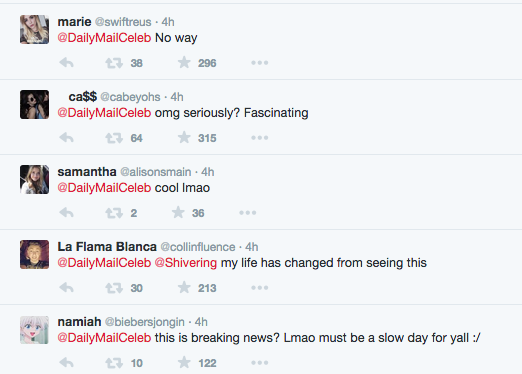View marie's profile picture
The height and width of the screenshot is (374, 522).
(34, 29)
